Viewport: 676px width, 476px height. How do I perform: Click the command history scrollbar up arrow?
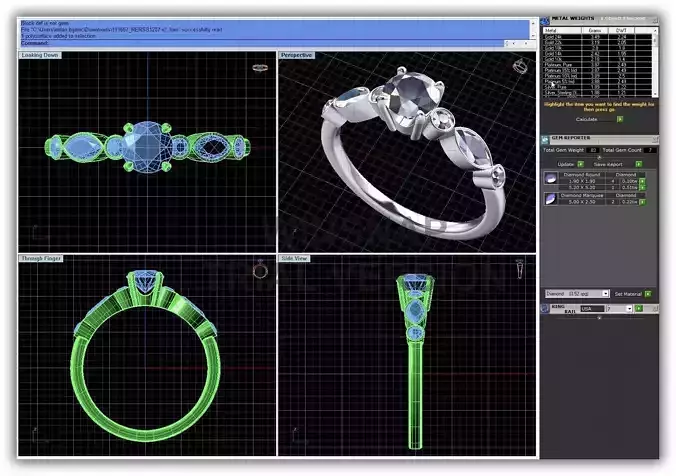pyautogui.click(x=532, y=22)
